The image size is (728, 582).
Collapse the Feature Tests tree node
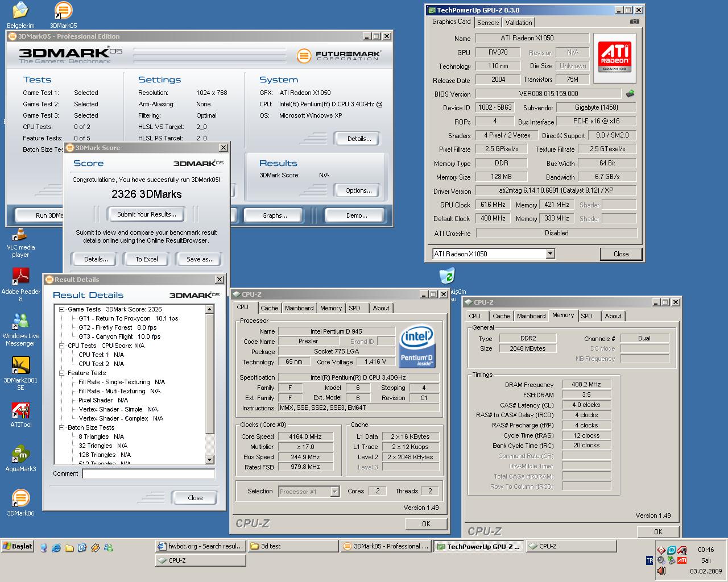click(x=61, y=373)
